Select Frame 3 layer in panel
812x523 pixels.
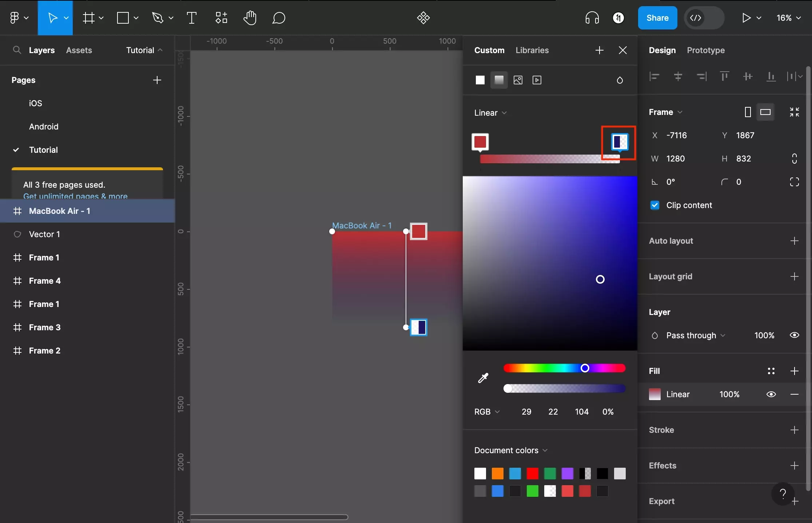pyautogui.click(x=44, y=327)
